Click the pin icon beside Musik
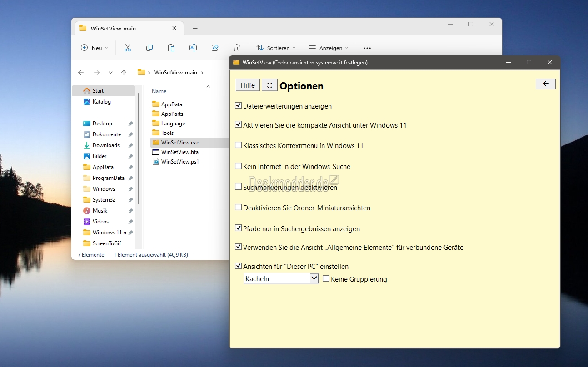The image size is (588, 367). pyautogui.click(x=130, y=211)
